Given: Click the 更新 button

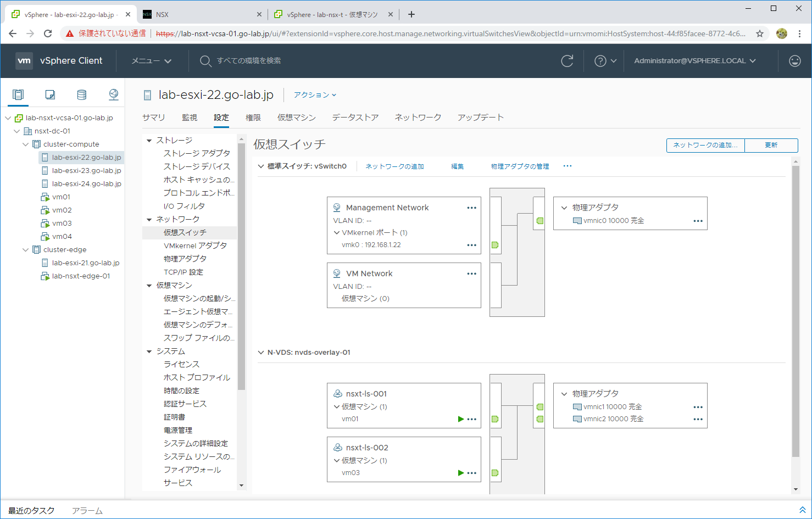Looking at the screenshot, I should [x=771, y=145].
